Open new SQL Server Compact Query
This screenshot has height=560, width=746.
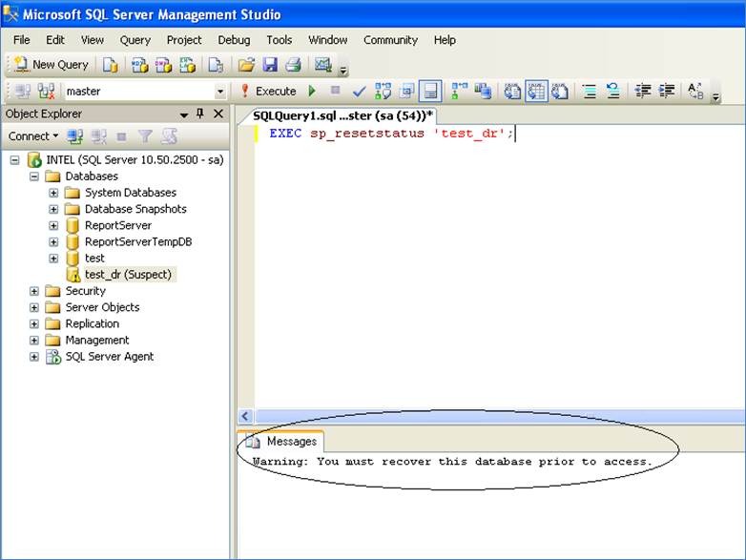tap(216, 65)
